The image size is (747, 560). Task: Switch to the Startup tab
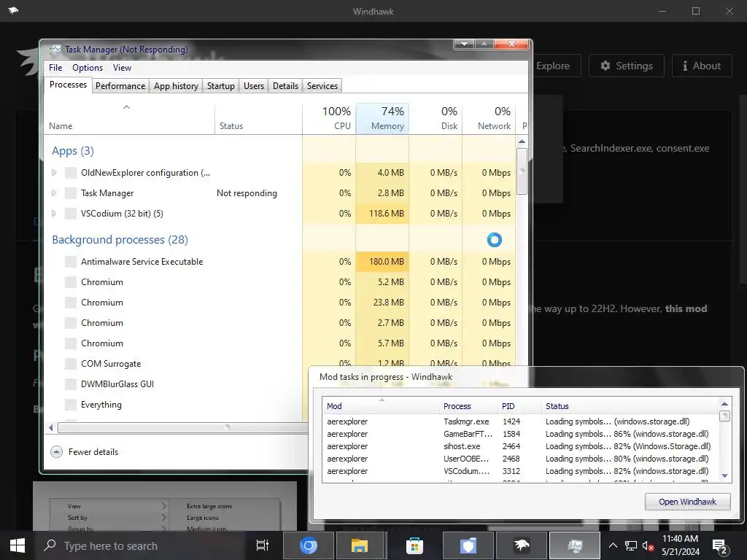pyautogui.click(x=220, y=86)
